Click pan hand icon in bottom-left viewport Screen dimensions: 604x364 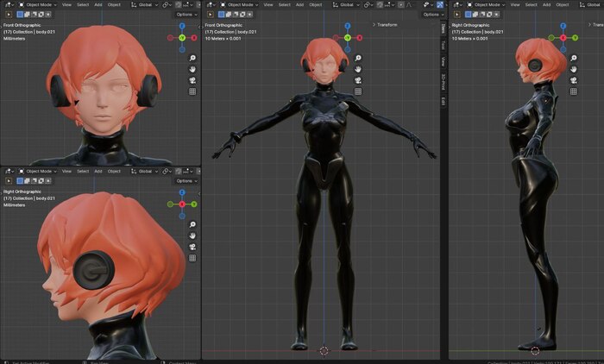[192, 235]
